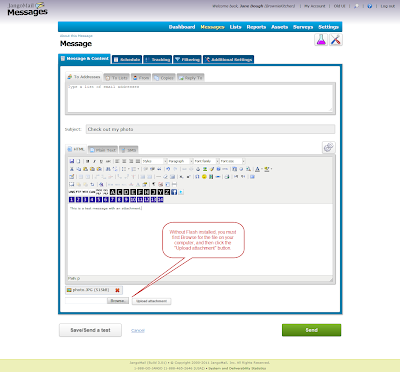400x372 pixels.
Task: Click the help question mark icon
Action: pyautogui.click(x=369, y=6)
